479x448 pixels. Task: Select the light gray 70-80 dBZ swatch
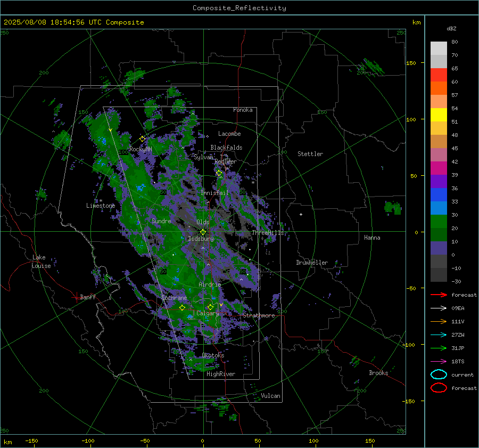pos(439,48)
